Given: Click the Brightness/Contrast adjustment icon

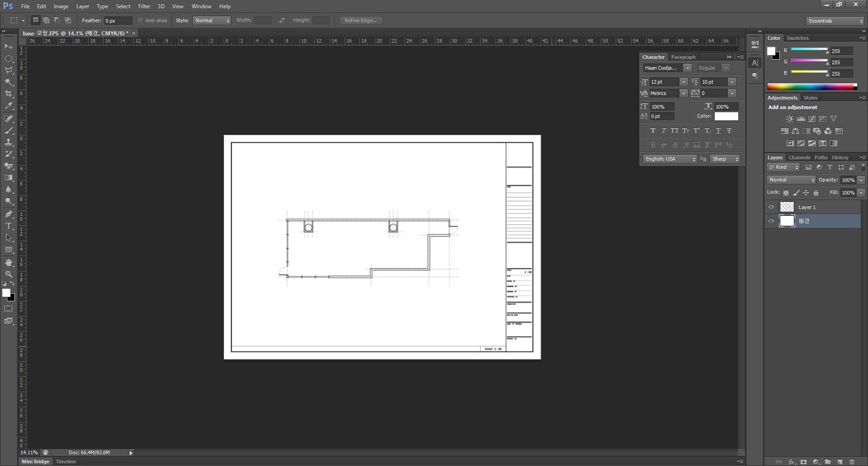Looking at the screenshot, I should point(789,119).
